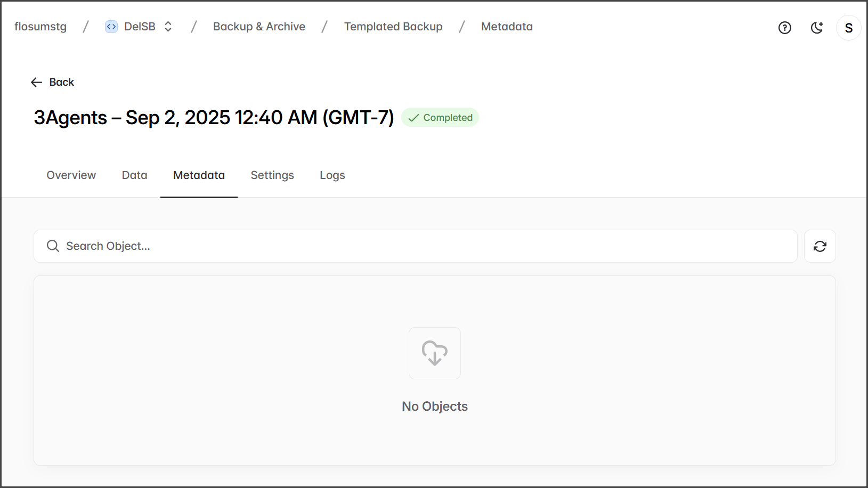868x488 pixels.
Task: Click the refresh objects icon
Action: pyautogui.click(x=820, y=246)
